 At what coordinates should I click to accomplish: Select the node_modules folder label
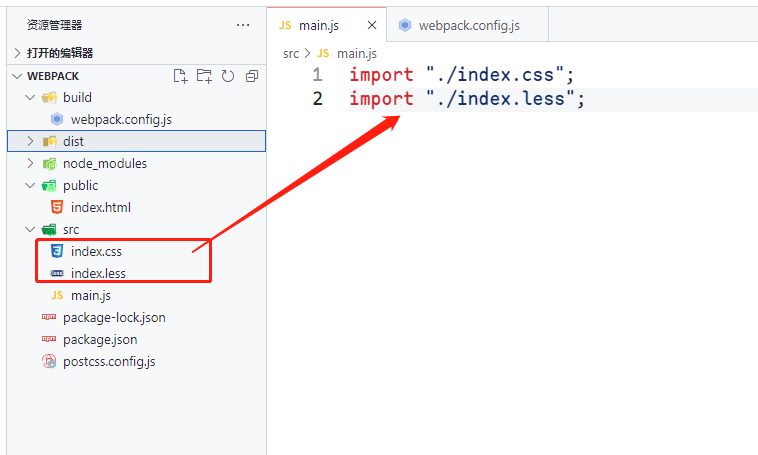point(105,163)
